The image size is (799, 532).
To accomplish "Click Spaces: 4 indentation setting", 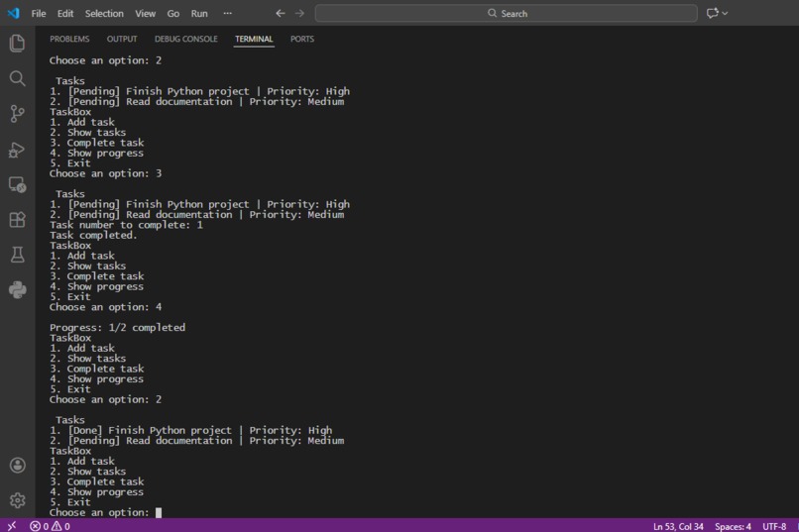I will pos(733,526).
